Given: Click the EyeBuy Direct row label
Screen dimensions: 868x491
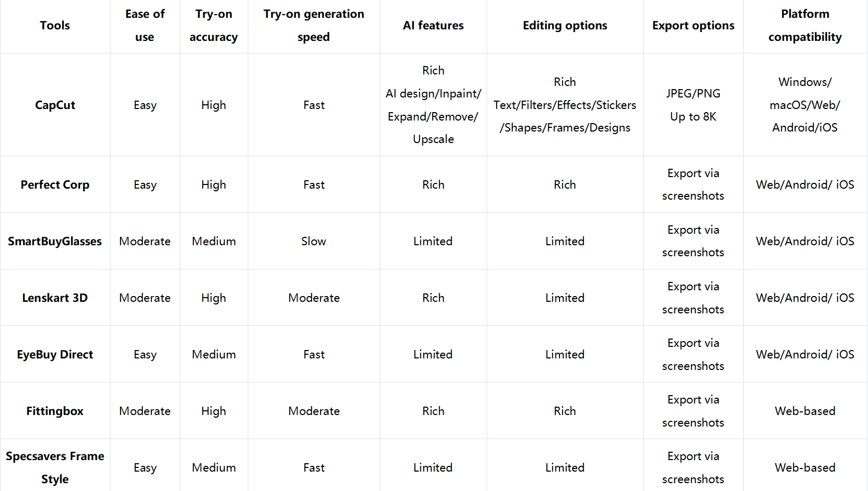Looking at the screenshot, I should click(55, 355).
